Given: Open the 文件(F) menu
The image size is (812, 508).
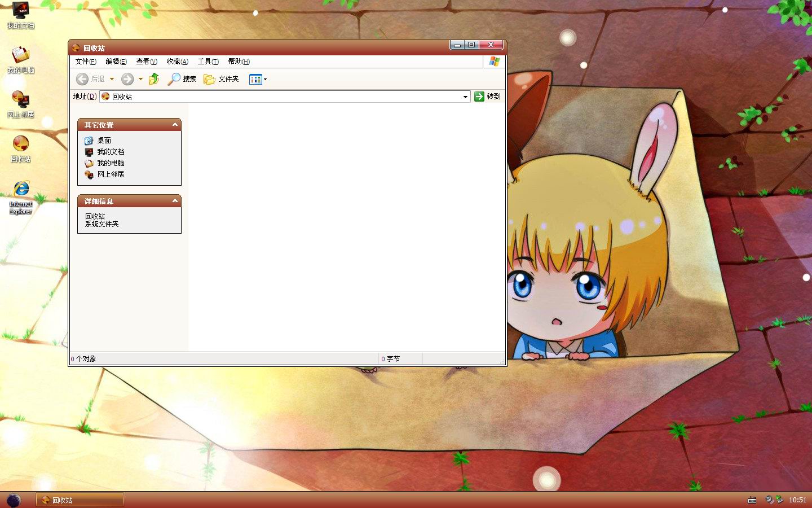Looking at the screenshot, I should (86, 62).
